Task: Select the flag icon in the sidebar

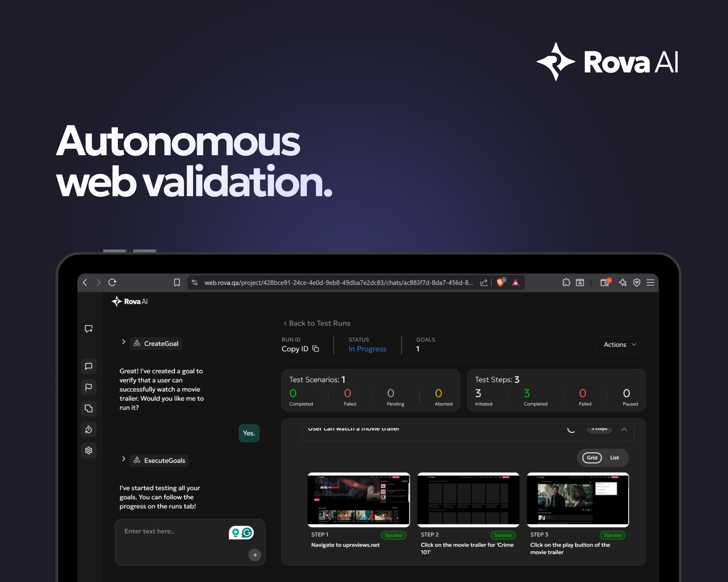Action: click(x=88, y=387)
